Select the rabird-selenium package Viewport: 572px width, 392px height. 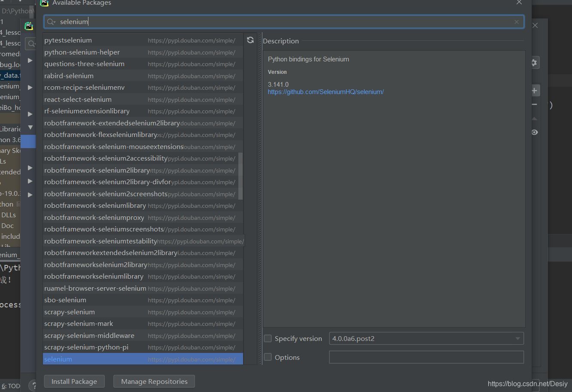click(x=143, y=76)
